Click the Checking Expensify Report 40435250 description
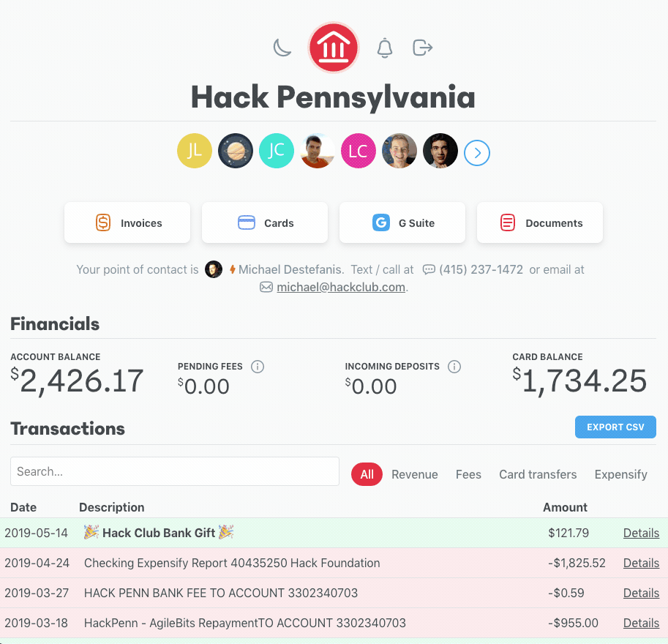668x644 pixels. point(232,563)
